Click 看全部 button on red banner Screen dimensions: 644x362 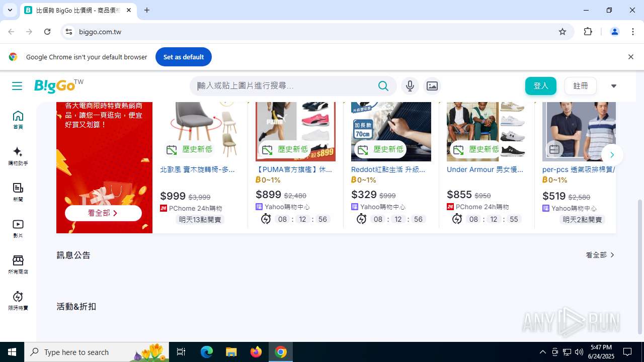103,213
